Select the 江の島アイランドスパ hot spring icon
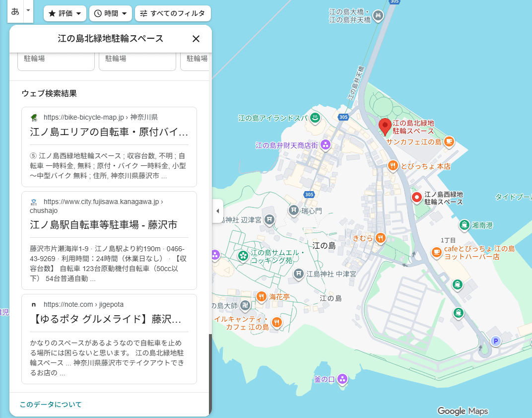Viewport: 532px width, 418px height. 315,118
